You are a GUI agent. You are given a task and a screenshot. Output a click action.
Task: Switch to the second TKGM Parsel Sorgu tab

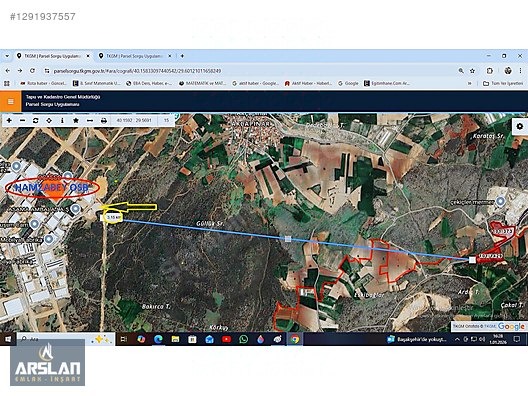pyautogui.click(x=135, y=56)
